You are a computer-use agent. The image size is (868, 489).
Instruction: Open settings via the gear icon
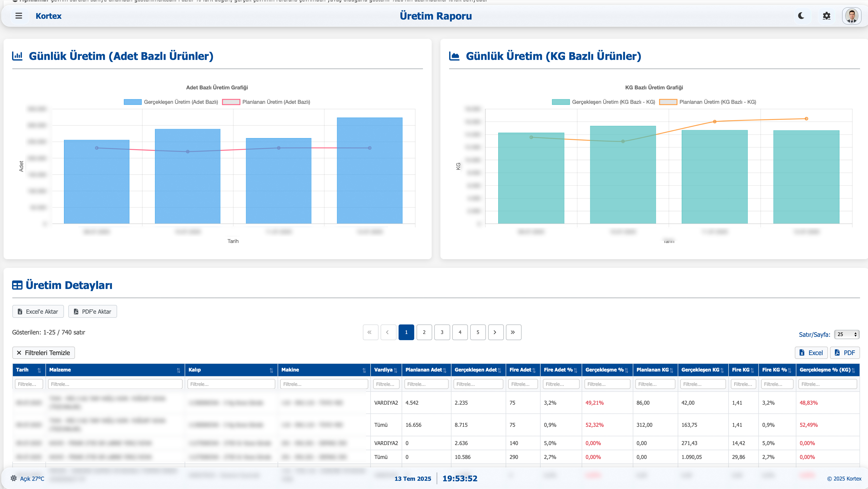pos(826,16)
